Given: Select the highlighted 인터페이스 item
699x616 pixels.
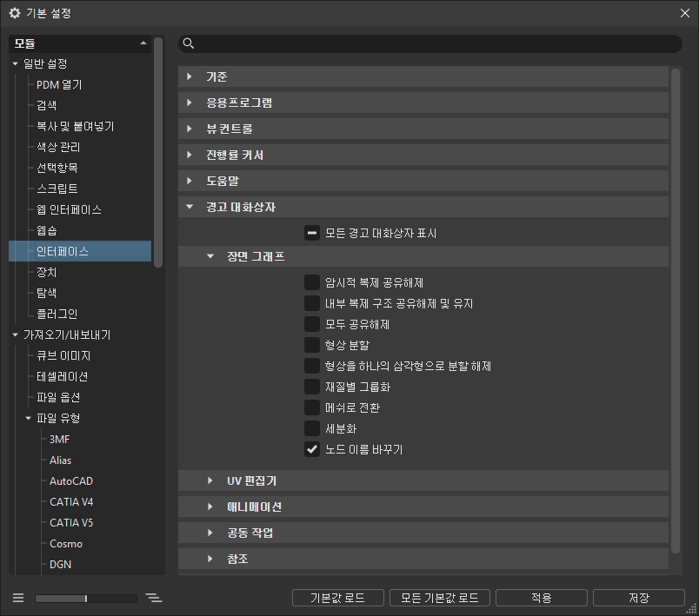Looking at the screenshot, I should pyautogui.click(x=80, y=251).
